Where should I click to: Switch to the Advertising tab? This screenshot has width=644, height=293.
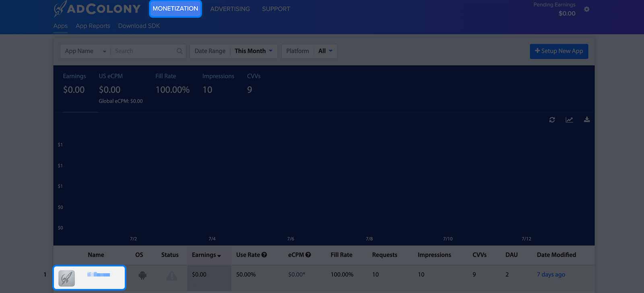pos(230,9)
